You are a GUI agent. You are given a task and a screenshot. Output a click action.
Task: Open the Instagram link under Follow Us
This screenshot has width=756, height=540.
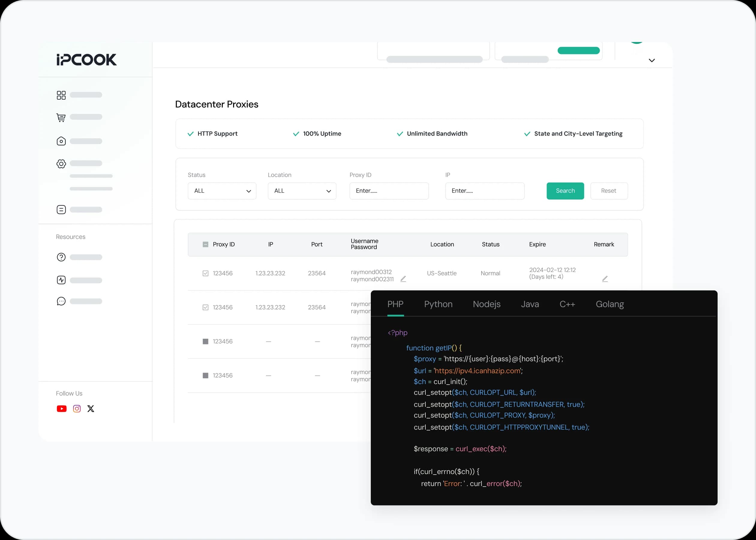coord(77,409)
